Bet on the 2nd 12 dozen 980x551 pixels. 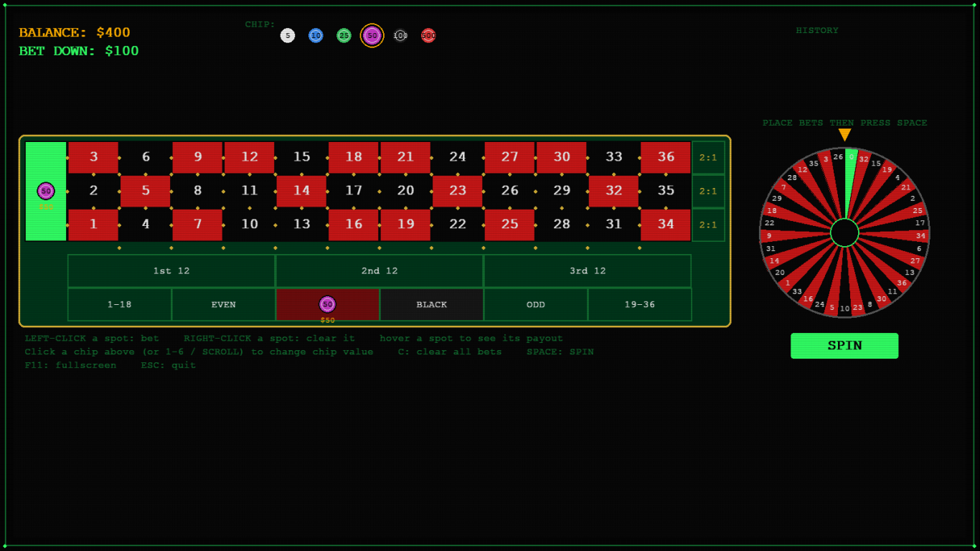pyautogui.click(x=380, y=270)
